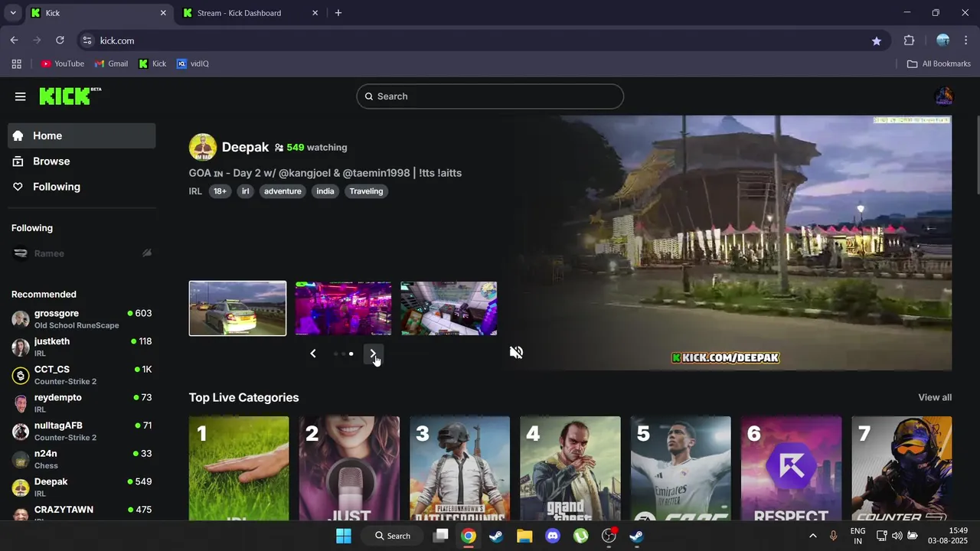Image resolution: width=980 pixels, height=551 pixels.
Task: Open justketh recommended channel
Action: [x=82, y=347]
